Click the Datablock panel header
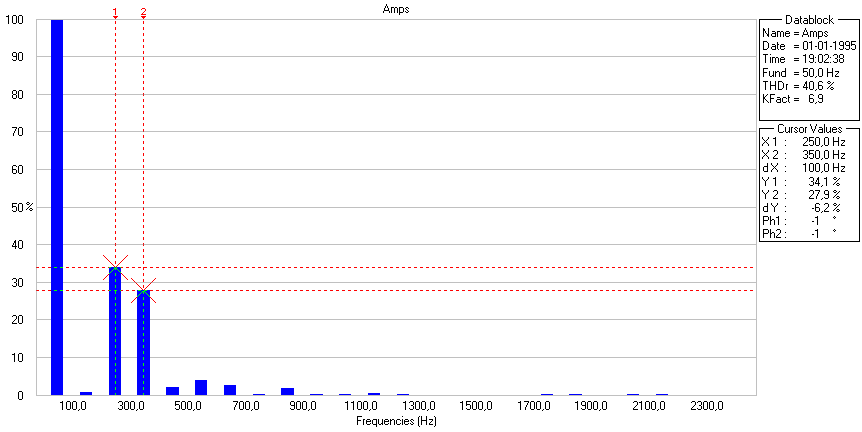This screenshot has width=862, height=432. click(x=807, y=20)
